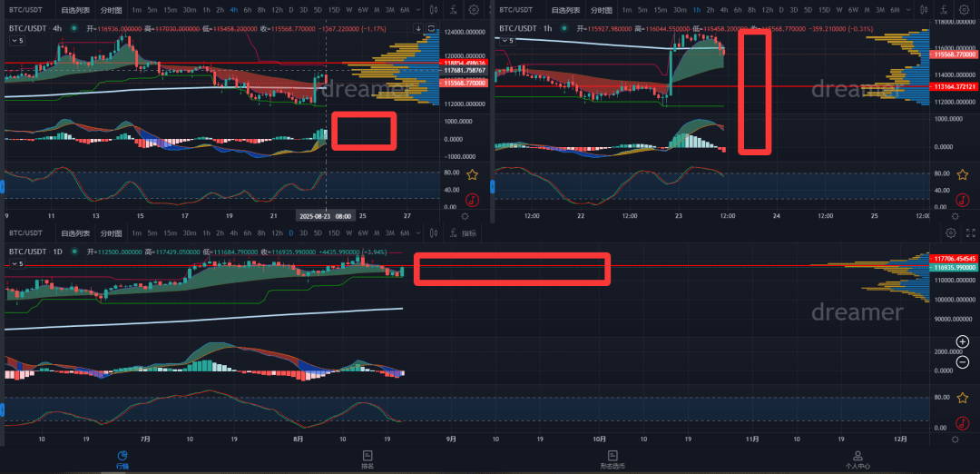Click the red music note on 4h chart
The height and width of the screenshot is (474, 980).
473,200
